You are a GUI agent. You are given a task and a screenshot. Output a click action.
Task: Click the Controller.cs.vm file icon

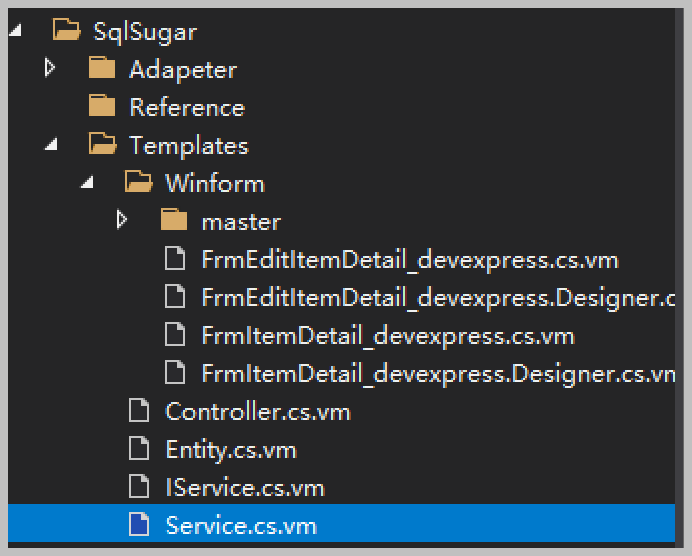coord(139,411)
